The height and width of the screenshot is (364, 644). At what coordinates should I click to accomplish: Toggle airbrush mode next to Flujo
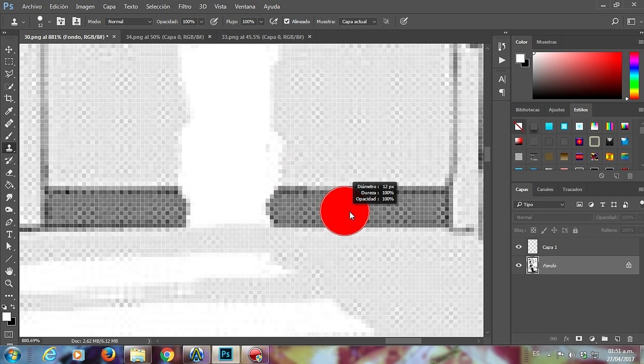273,21
